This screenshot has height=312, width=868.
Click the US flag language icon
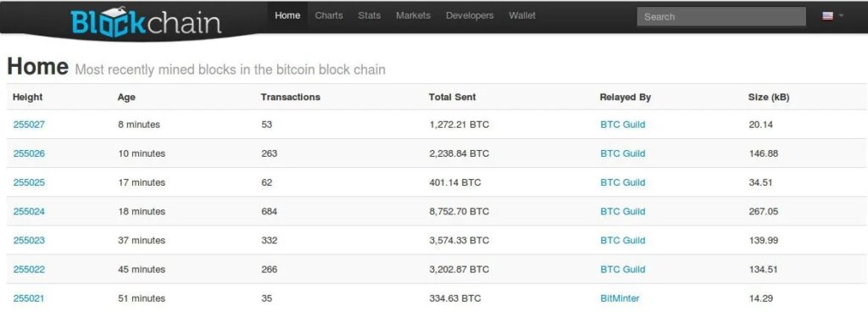click(x=827, y=16)
